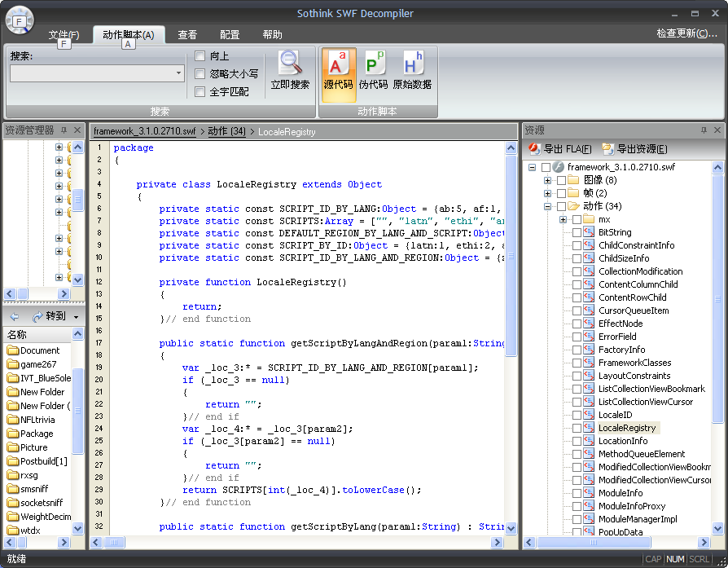The width and height of the screenshot is (728, 568).
Task: Open the Picture folder
Action: tap(28, 447)
